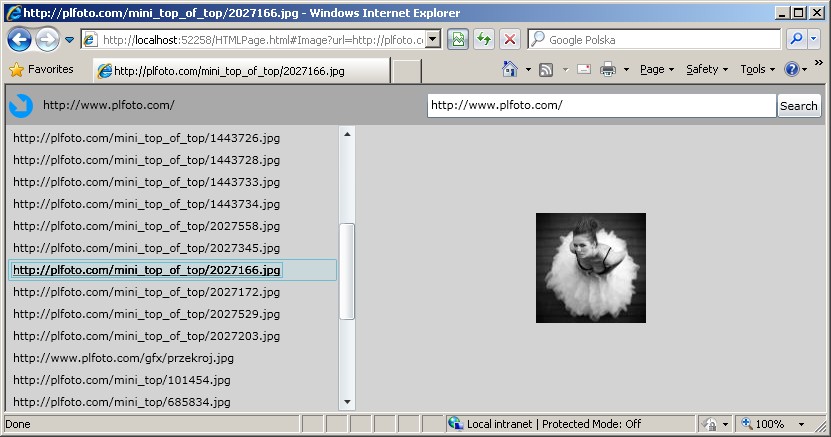Select the 1443728.jpg link
The height and width of the screenshot is (437, 831).
click(146, 160)
